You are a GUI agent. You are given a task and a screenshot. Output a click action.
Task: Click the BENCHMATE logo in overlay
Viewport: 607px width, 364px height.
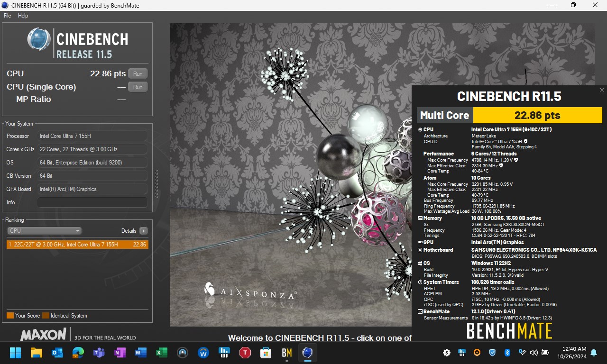click(x=509, y=331)
